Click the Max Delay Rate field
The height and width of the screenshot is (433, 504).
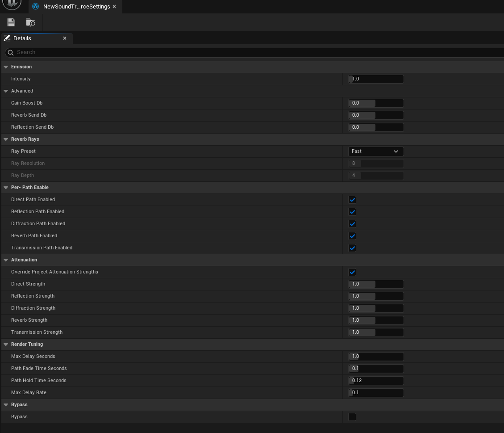(376, 392)
